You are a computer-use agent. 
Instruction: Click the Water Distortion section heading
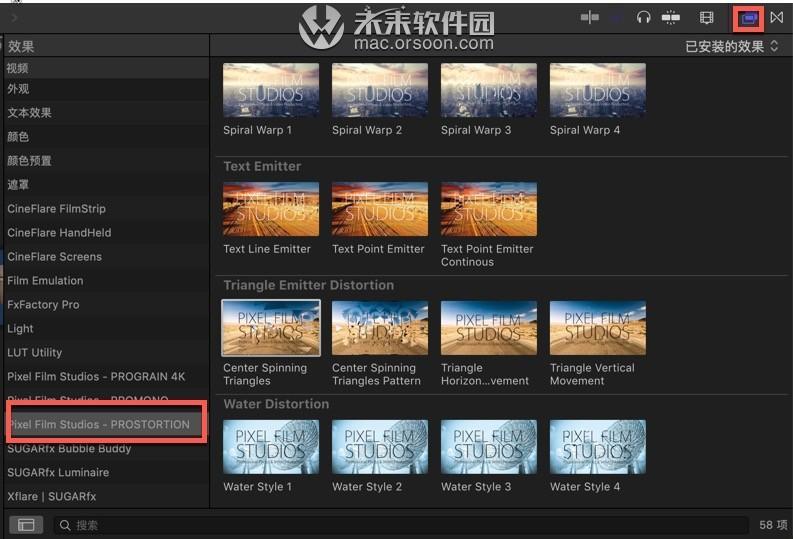coord(276,404)
